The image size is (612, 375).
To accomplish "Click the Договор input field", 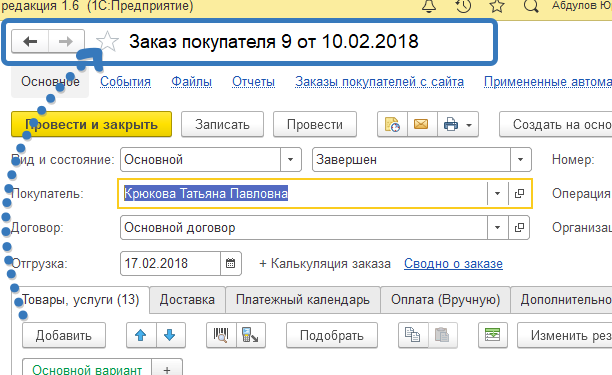I will (304, 227).
